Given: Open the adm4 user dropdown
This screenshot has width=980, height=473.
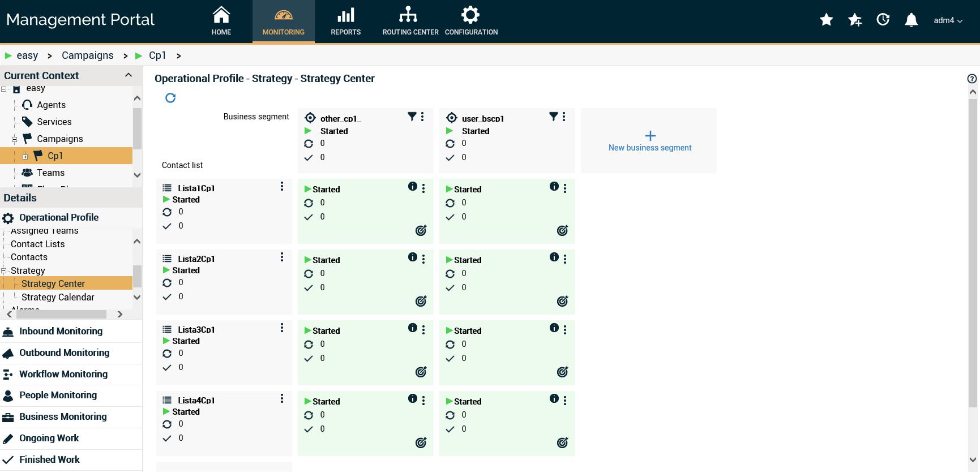Looking at the screenshot, I should coord(948,20).
